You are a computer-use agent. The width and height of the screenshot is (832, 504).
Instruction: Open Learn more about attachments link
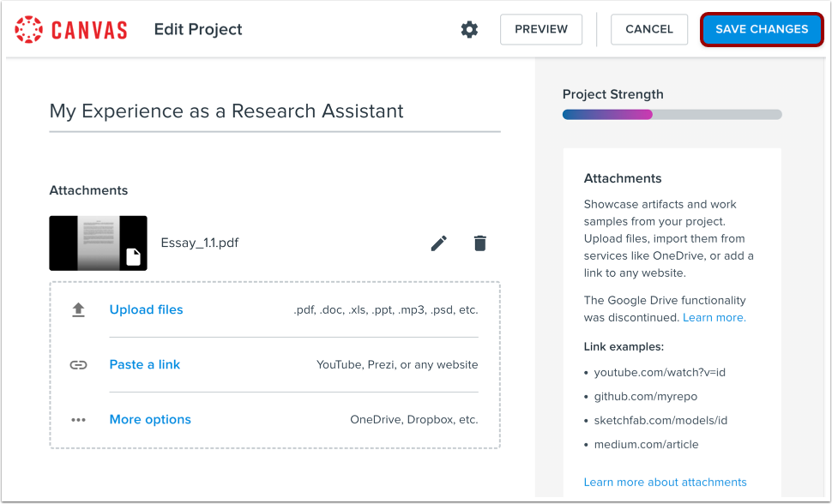pyautogui.click(x=665, y=483)
